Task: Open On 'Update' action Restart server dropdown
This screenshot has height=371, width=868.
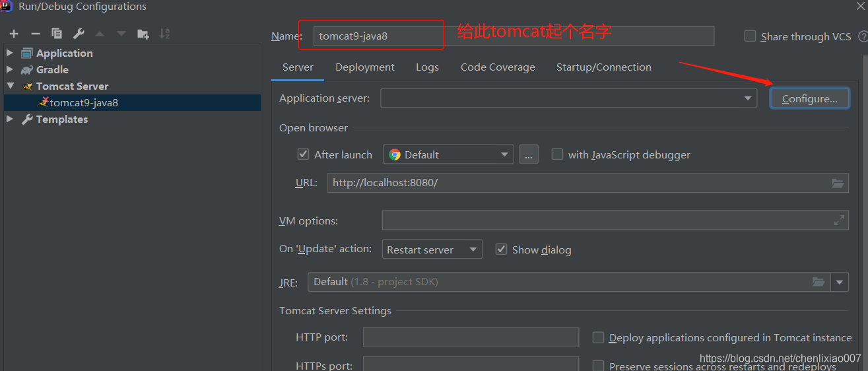Action: [433, 250]
